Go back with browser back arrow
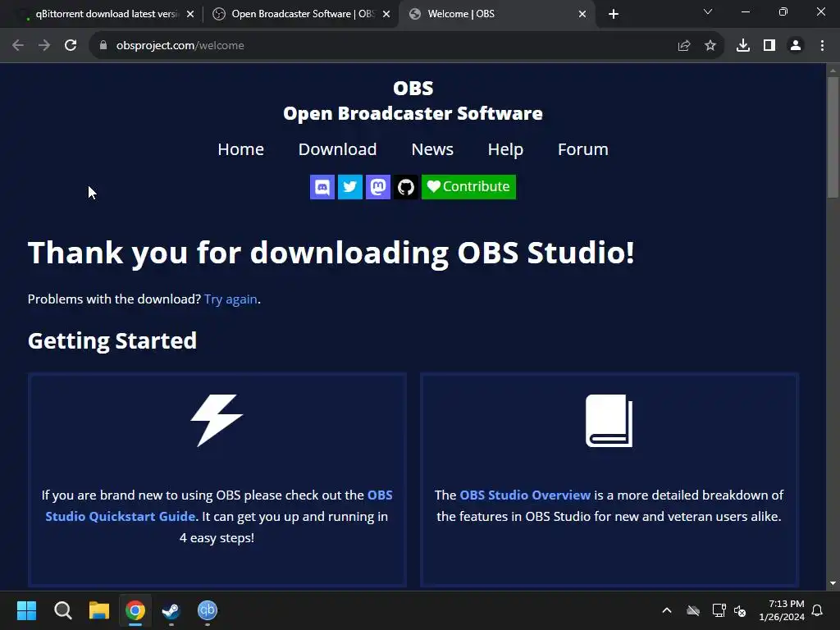This screenshot has width=840, height=630. click(18, 46)
